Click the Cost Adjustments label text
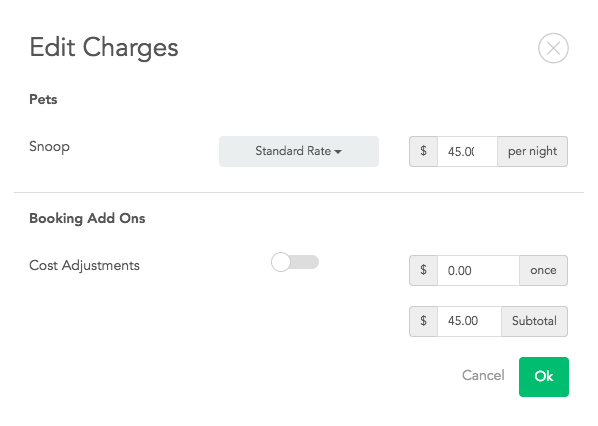The width and height of the screenshot is (598, 426). 84,265
